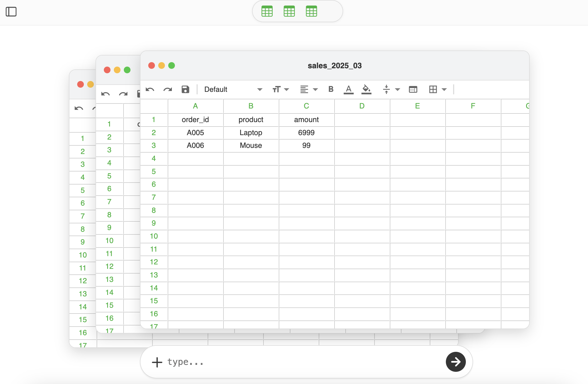588x384 pixels.
Task: Expand the vertical align dropdown arrow
Action: [398, 89]
